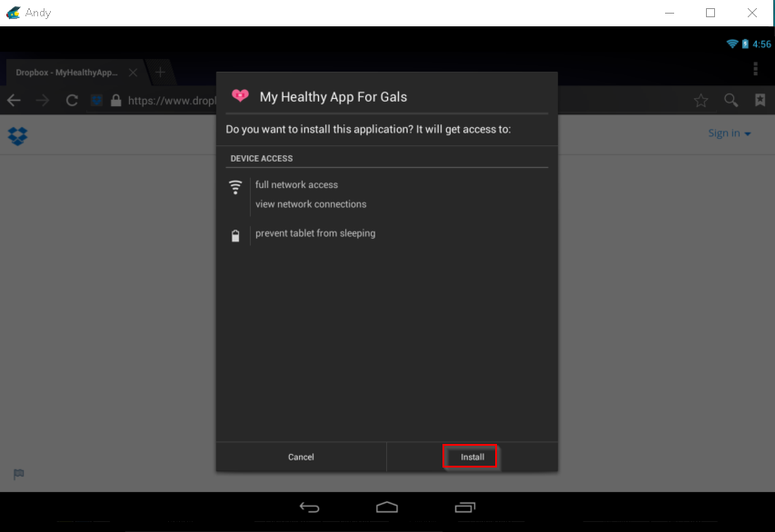
Task: Click the DEVICE ACCESS section header
Action: click(x=262, y=159)
